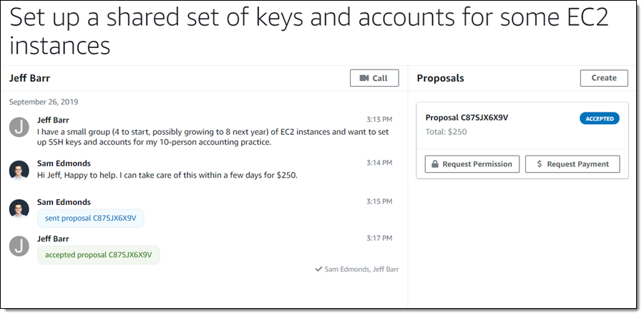Select the Proposal C87SJX6X9V card title
Screen dimensions: 644x316
point(467,118)
